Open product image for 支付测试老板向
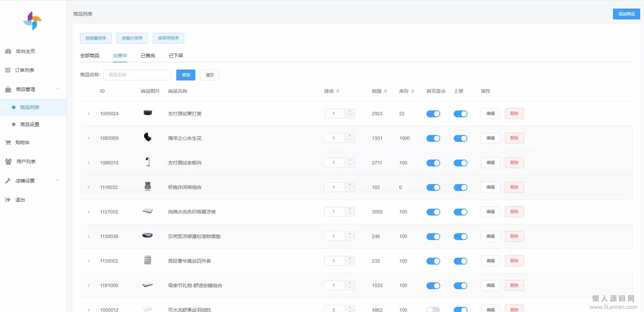This screenshot has height=312, width=644. coord(148,162)
